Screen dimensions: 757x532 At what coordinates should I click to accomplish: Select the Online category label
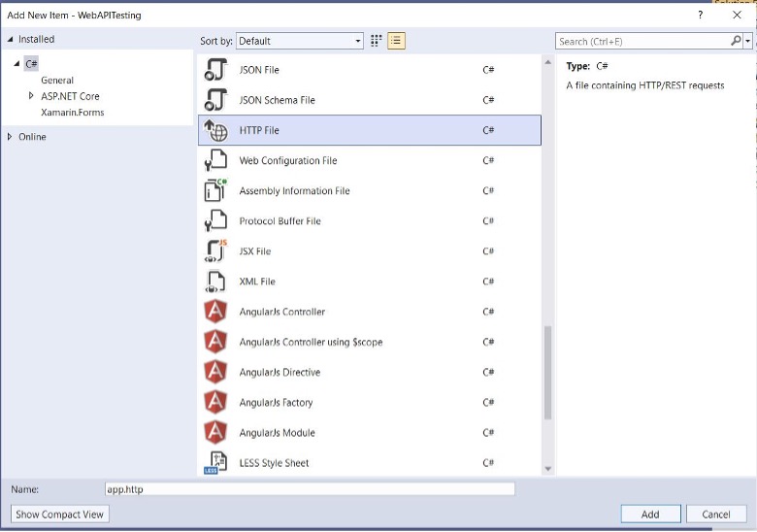point(32,137)
